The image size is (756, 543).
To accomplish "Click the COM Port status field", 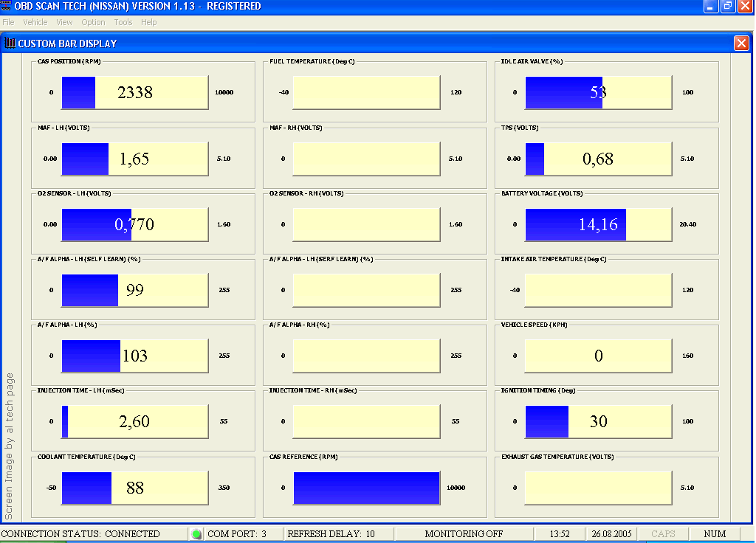I will click(236, 534).
